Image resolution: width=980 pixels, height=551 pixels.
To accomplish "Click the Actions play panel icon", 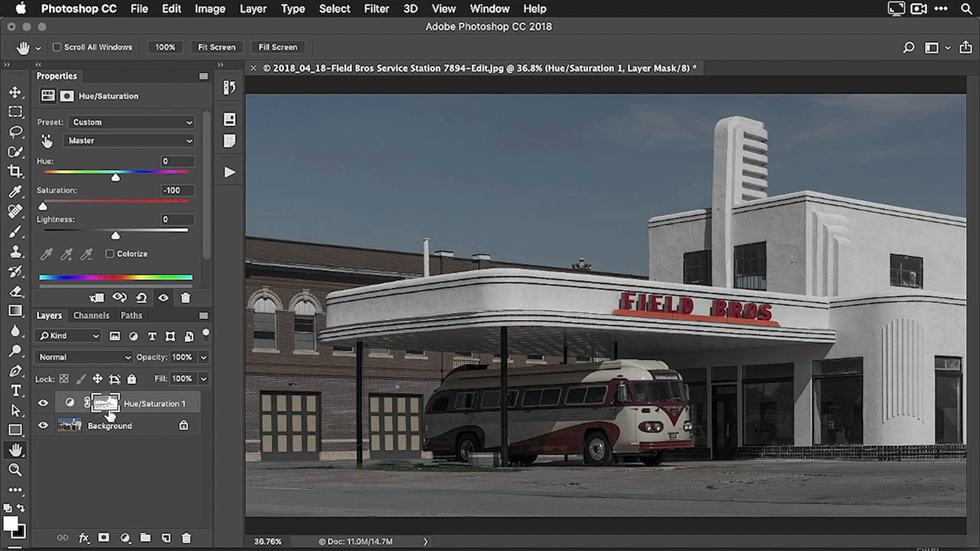I will (230, 172).
